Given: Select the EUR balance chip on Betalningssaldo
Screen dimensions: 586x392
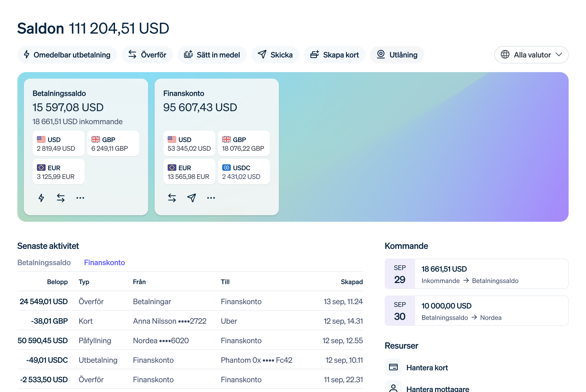Looking at the screenshot, I should pyautogui.click(x=58, y=171).
